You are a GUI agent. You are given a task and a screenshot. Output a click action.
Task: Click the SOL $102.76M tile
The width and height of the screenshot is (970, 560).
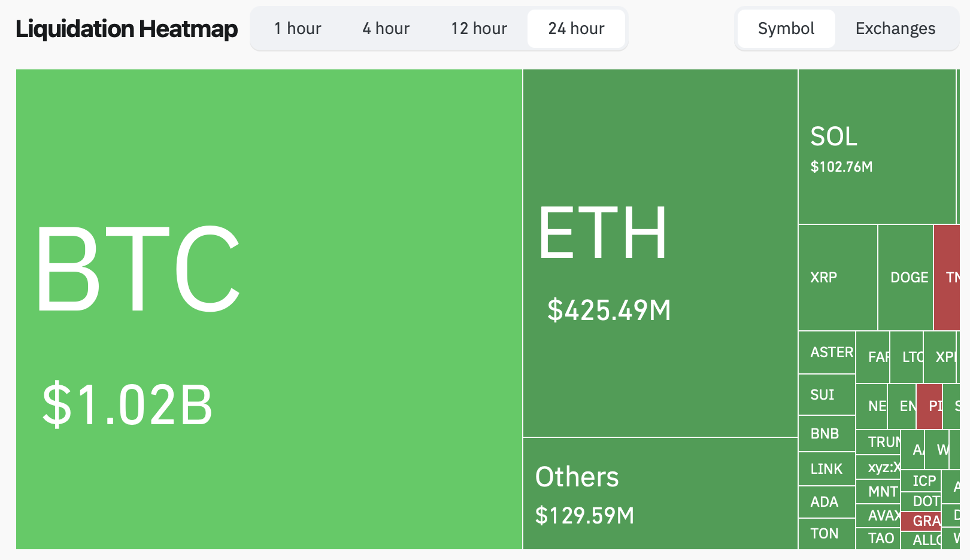click(877, 147)
